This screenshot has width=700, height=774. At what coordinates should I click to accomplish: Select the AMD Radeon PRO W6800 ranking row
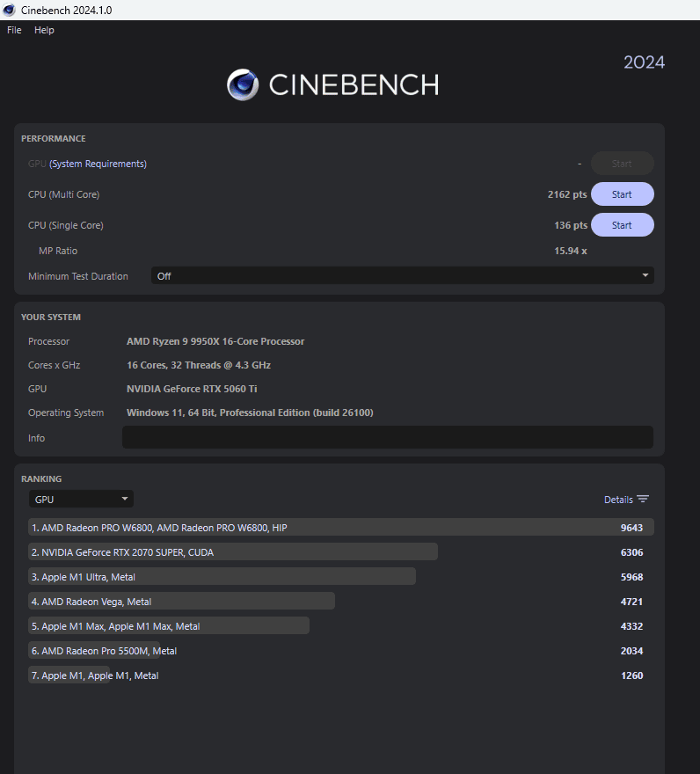tap(341, 527)
